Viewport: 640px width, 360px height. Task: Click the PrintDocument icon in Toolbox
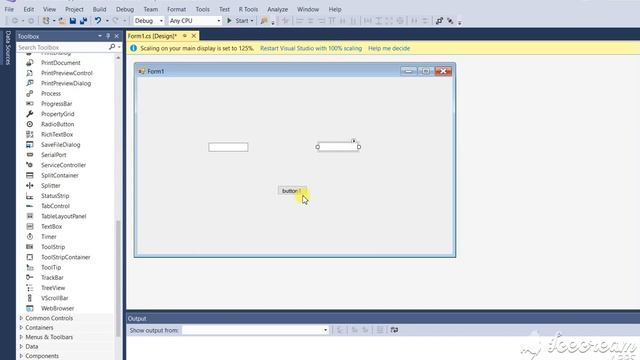click(30, 63)
